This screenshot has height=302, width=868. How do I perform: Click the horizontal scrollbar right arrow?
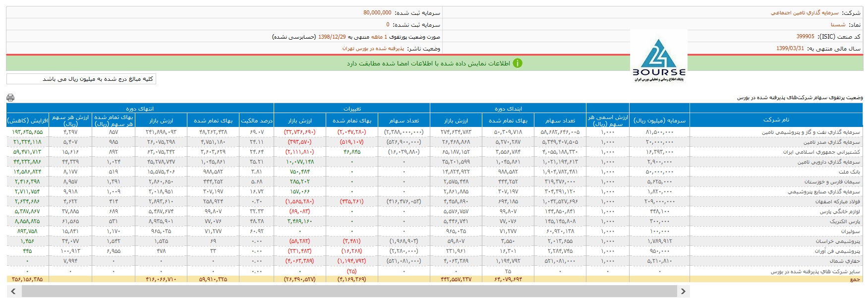[683, 291]
